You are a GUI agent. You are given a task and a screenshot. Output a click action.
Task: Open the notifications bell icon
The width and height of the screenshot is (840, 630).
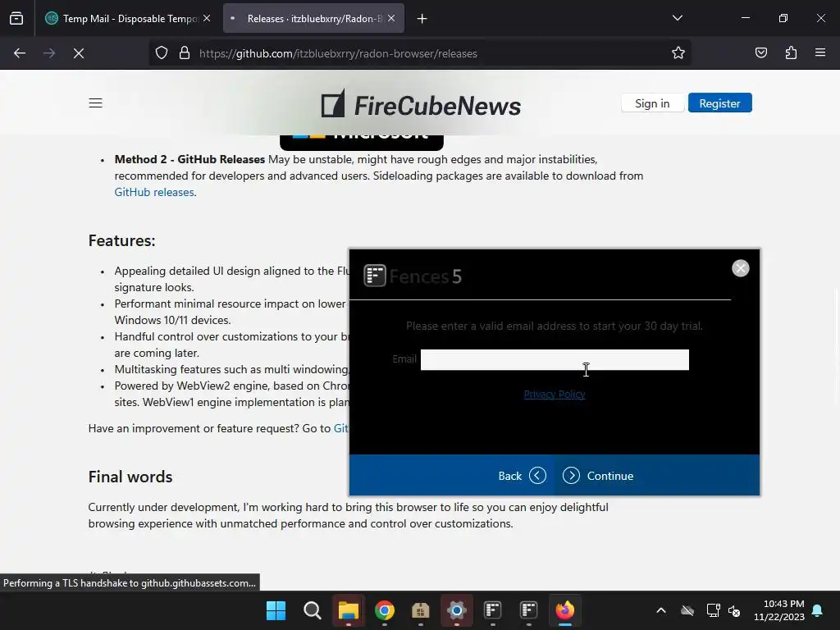pos(818,610)
